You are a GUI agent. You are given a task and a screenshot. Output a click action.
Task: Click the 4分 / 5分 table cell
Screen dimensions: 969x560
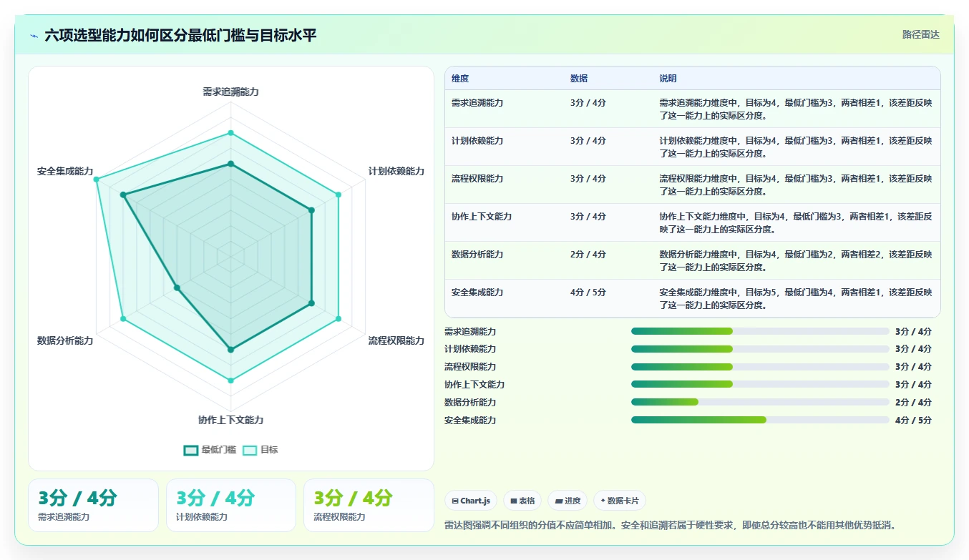(x=588, y=293)
